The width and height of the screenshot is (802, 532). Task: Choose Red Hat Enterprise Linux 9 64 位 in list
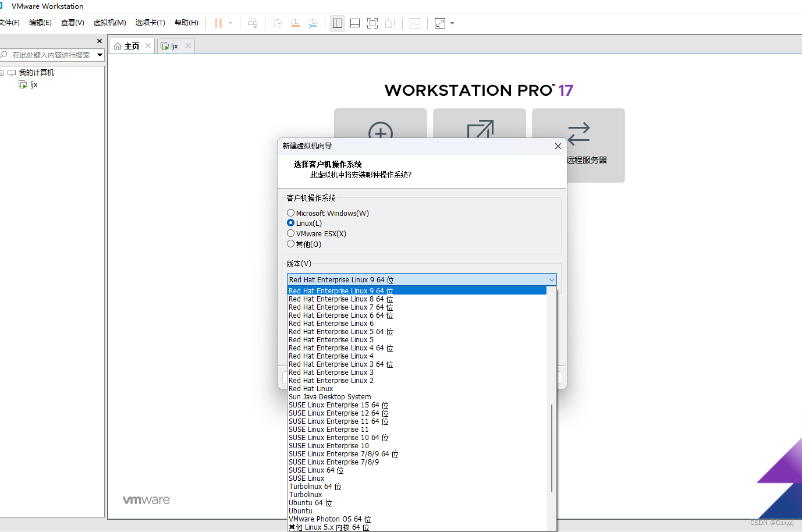pos(417,290)
